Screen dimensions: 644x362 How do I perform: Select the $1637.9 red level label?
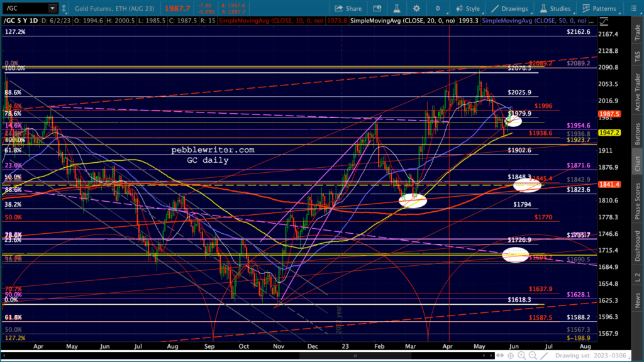click(540, 289)
